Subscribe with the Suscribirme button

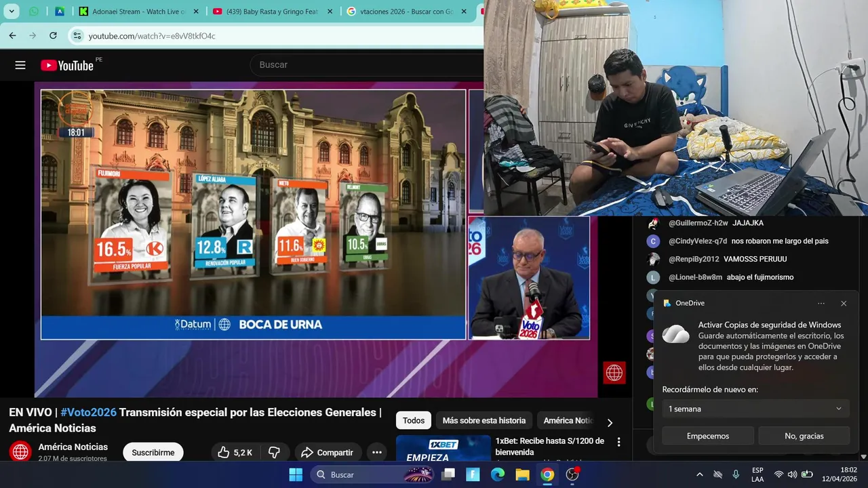[x=153, y=452]
